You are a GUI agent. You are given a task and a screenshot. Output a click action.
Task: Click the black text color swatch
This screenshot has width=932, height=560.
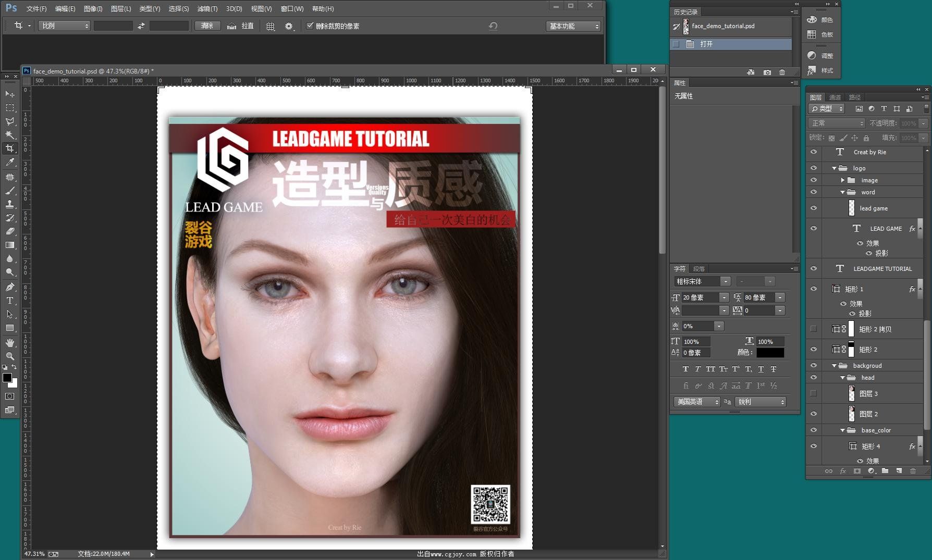(x=770, y=353)
